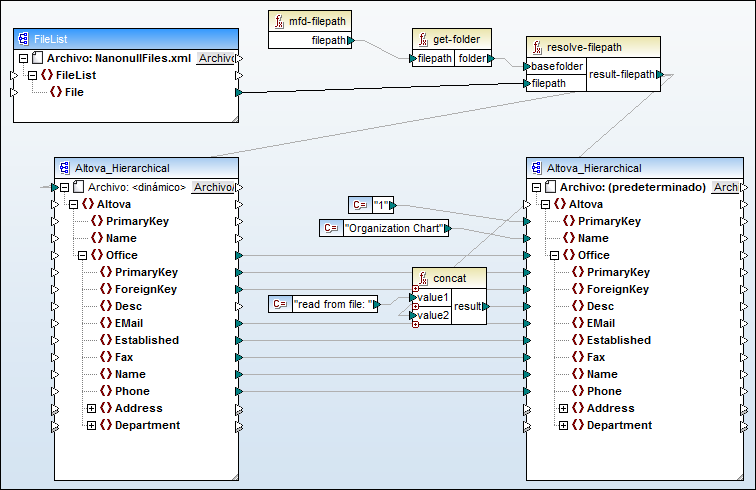
Task: Collapse the FileList root element node
Action: 31,75
